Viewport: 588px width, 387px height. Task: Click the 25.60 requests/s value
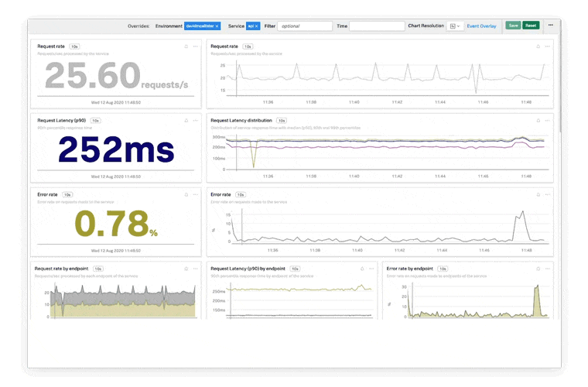tap(116, 76)
